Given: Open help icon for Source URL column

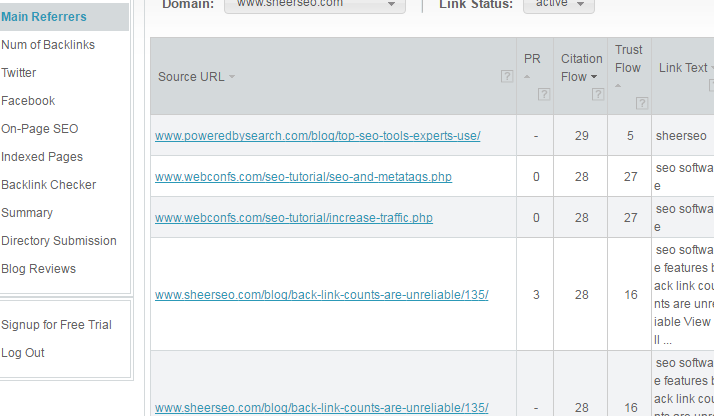Looking at the screenshot, I should tap(507, 76).
